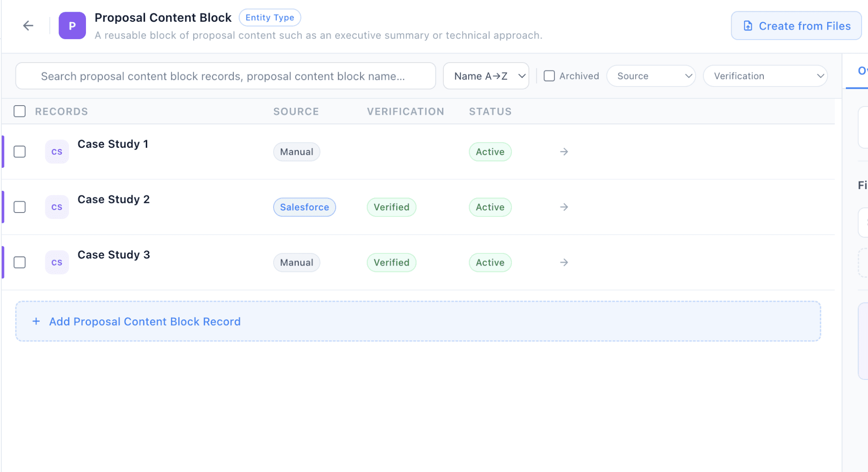
Task: Expand the Verification filter dropdown
Action: [x=765, y=76]
